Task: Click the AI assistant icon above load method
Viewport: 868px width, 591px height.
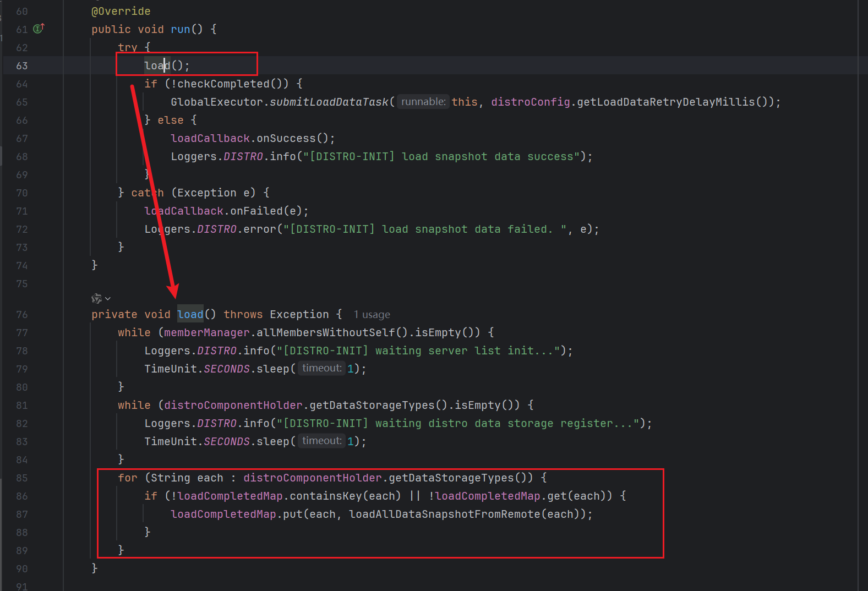Action: (96, 298)
